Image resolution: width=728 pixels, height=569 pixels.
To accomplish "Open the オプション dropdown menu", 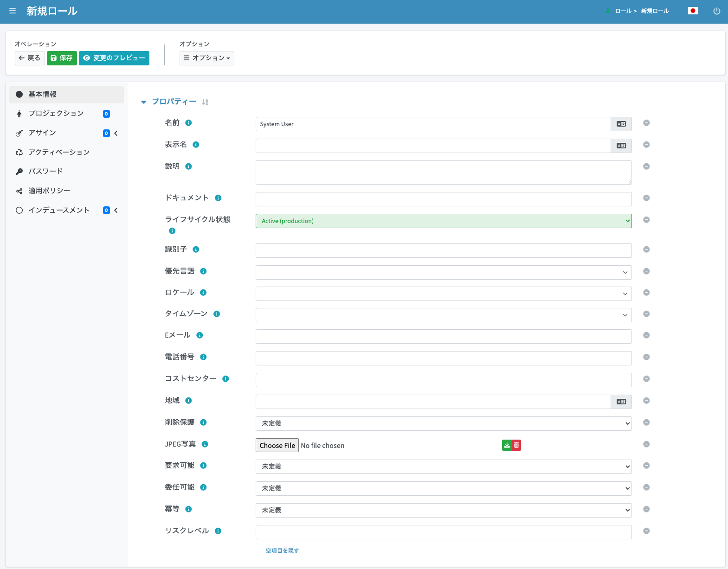I will coord(207,58).
